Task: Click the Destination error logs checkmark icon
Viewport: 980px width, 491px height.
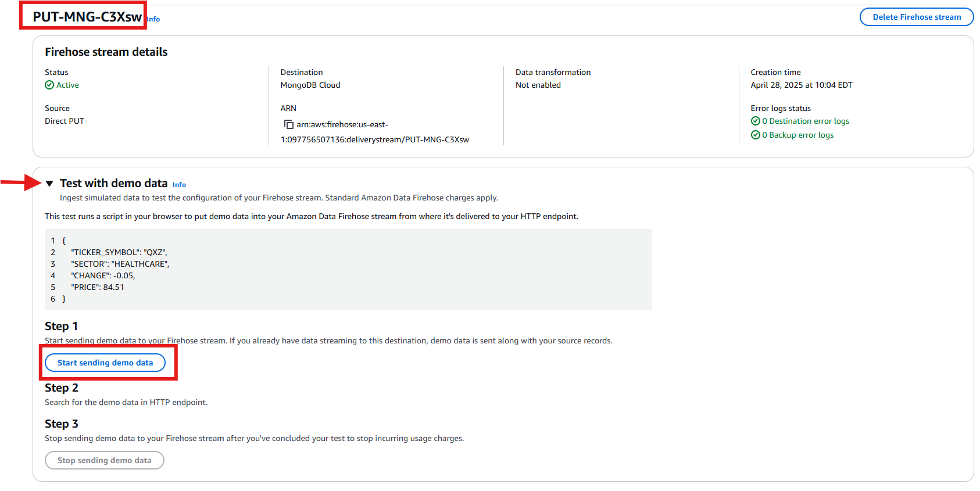Action: point(755,121)
